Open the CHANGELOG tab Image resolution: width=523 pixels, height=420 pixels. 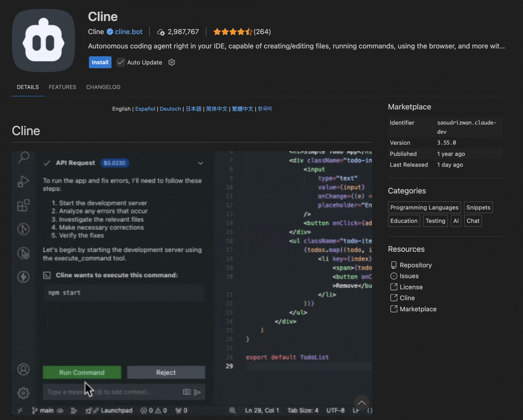(103, 87)
